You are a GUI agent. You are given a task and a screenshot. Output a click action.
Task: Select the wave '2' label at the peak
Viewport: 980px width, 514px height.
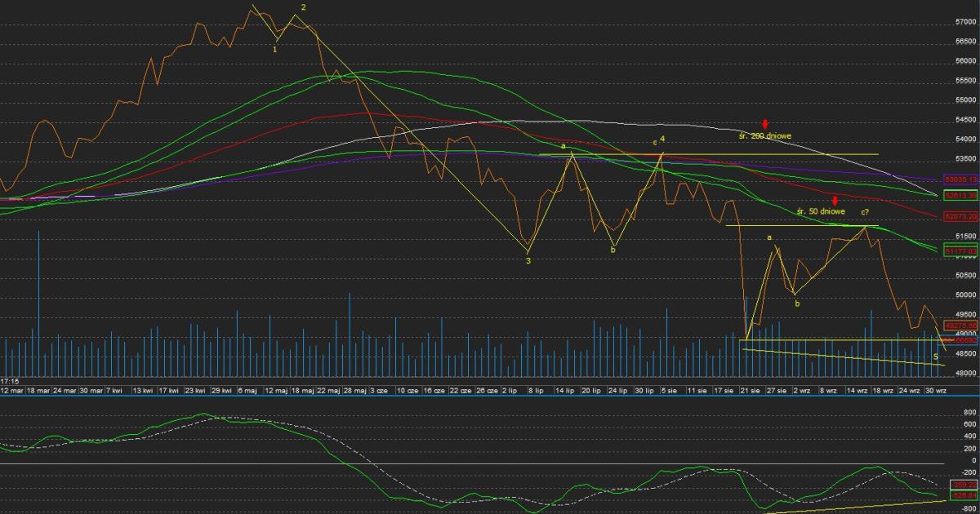tap(303, 7)
